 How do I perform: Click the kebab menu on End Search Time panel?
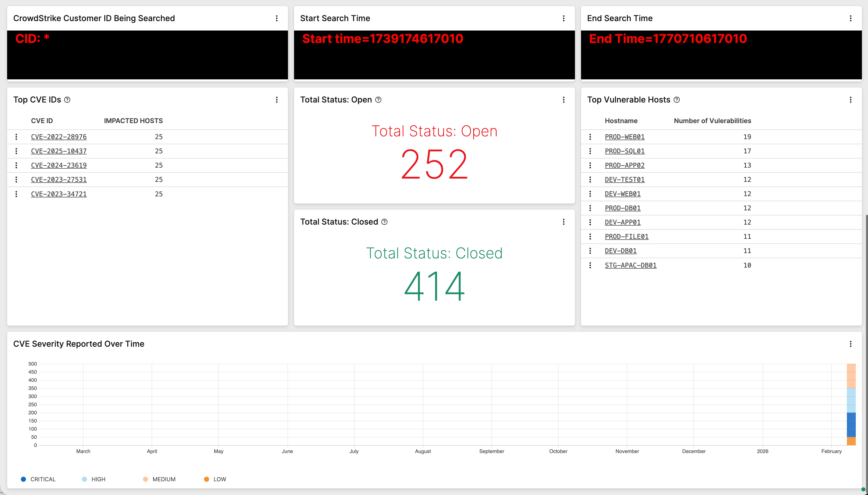coord(851,18)
